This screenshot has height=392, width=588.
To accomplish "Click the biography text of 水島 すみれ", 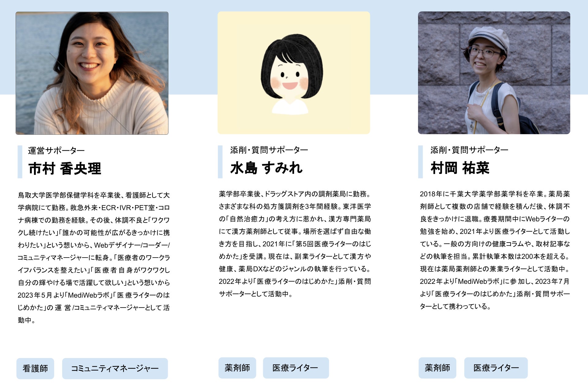I will [x=295, y=244].
